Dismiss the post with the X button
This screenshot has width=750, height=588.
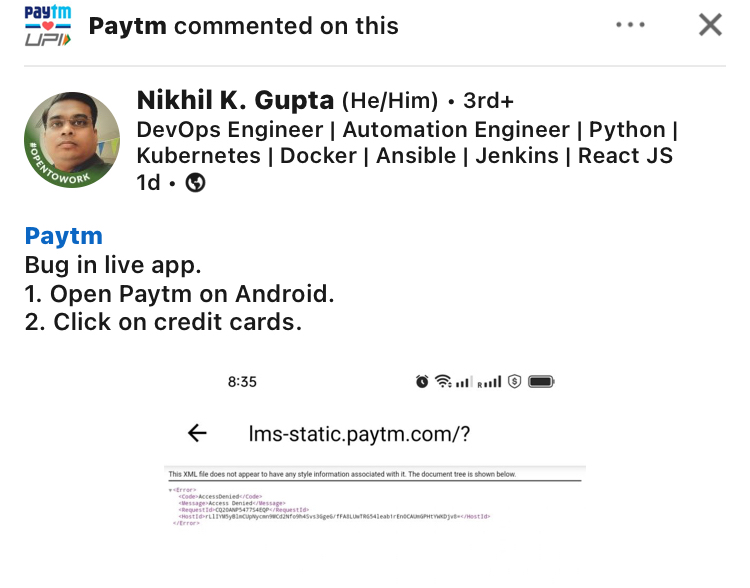click(x=710, y=25)
